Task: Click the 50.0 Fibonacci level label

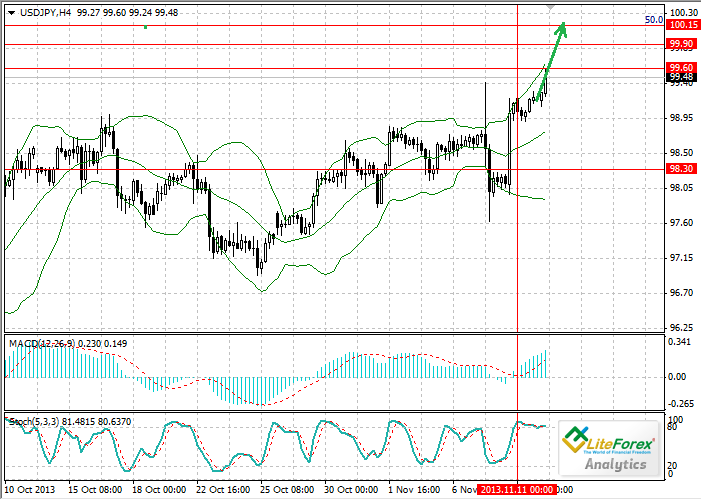Action: [x=654, y=19]
